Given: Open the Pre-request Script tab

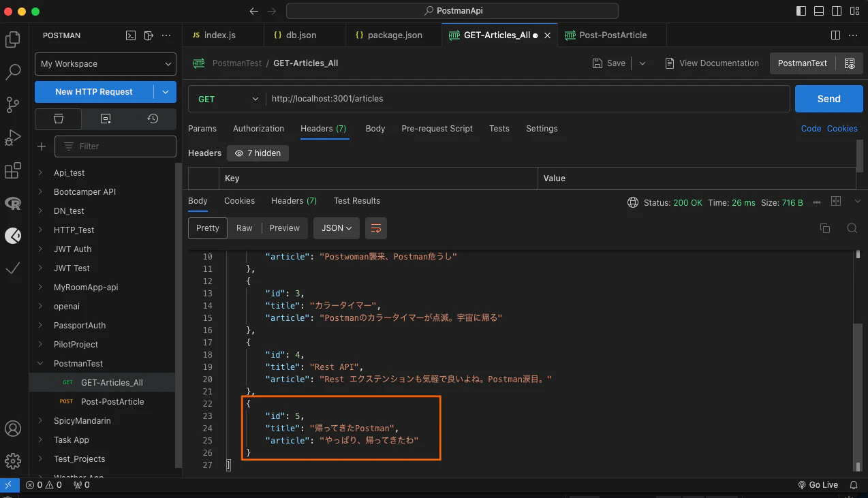Looking at the screenshot, I should (x=437, y=129).
